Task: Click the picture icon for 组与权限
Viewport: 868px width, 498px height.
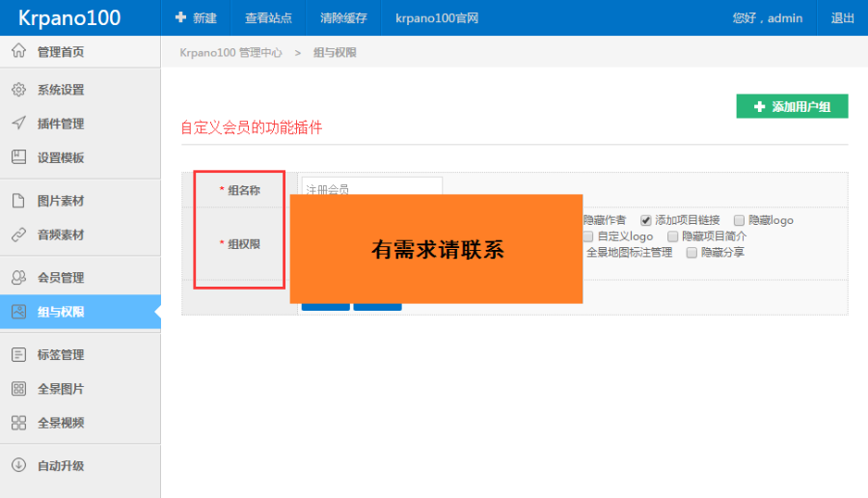Action: tap(19, 312)
